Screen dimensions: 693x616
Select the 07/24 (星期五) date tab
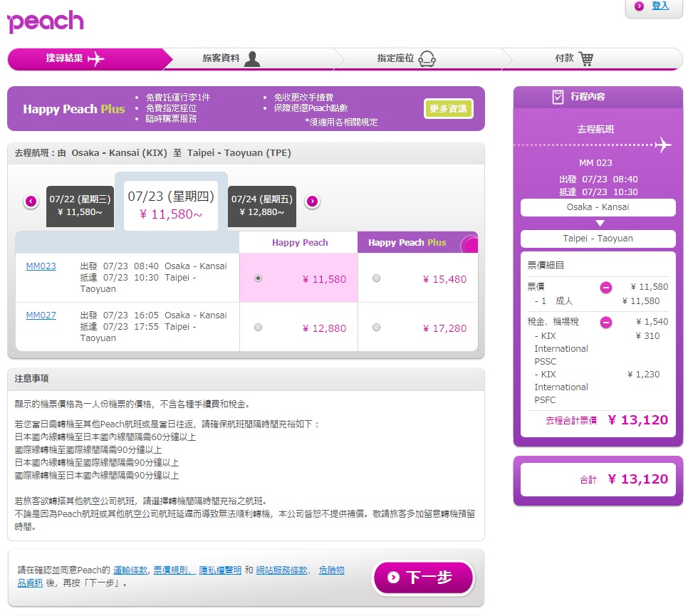pyautogui.click(x=262, y=206)
